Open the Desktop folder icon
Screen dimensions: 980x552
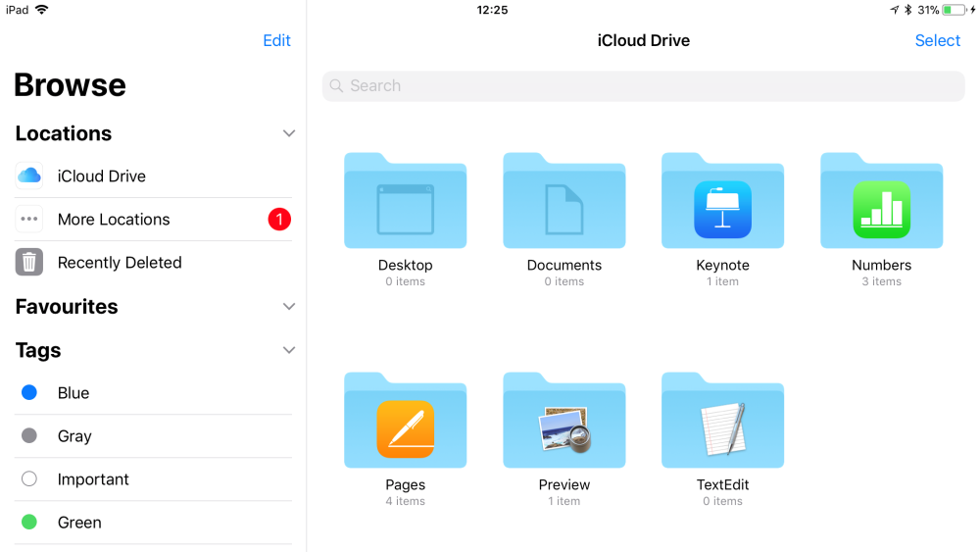click(x=405, y=200)
